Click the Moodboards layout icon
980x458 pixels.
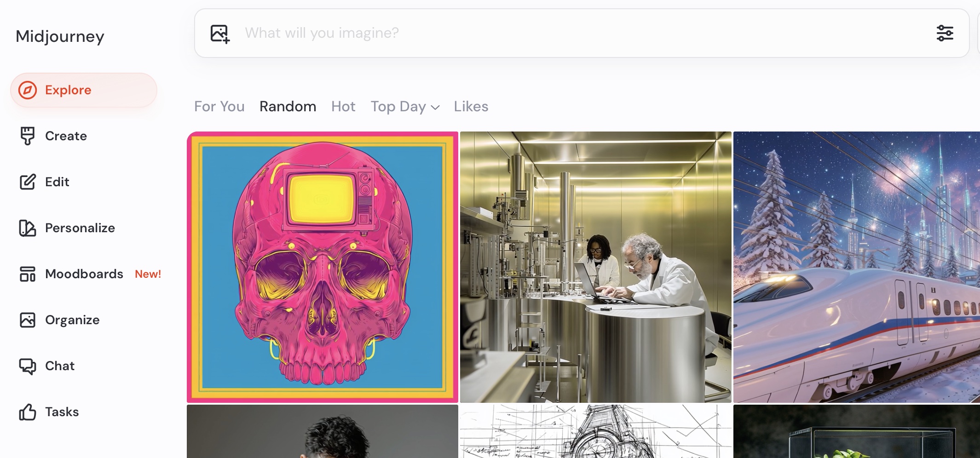(28, 274)
